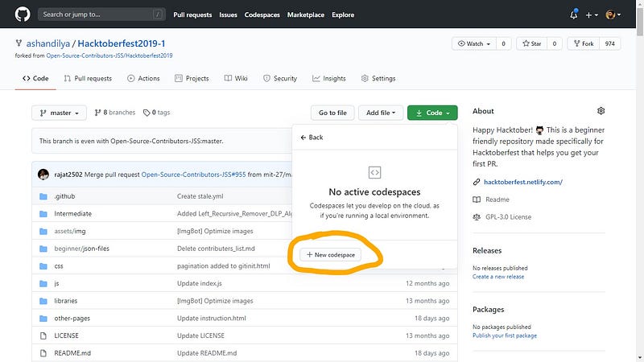
Task: Click Publish your first package link
Action: pyautogui.click(x=505, y=335)
